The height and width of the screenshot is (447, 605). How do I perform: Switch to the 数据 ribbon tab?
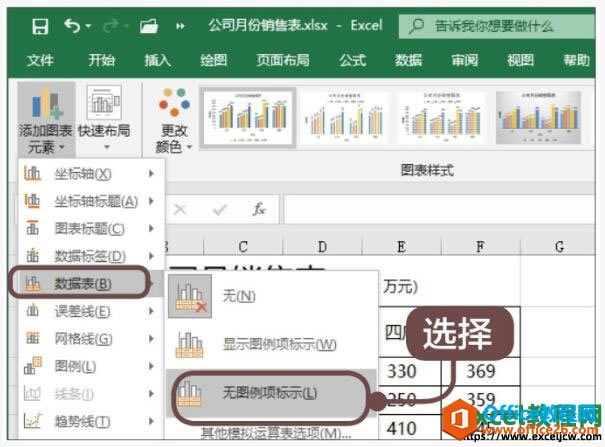408,61
